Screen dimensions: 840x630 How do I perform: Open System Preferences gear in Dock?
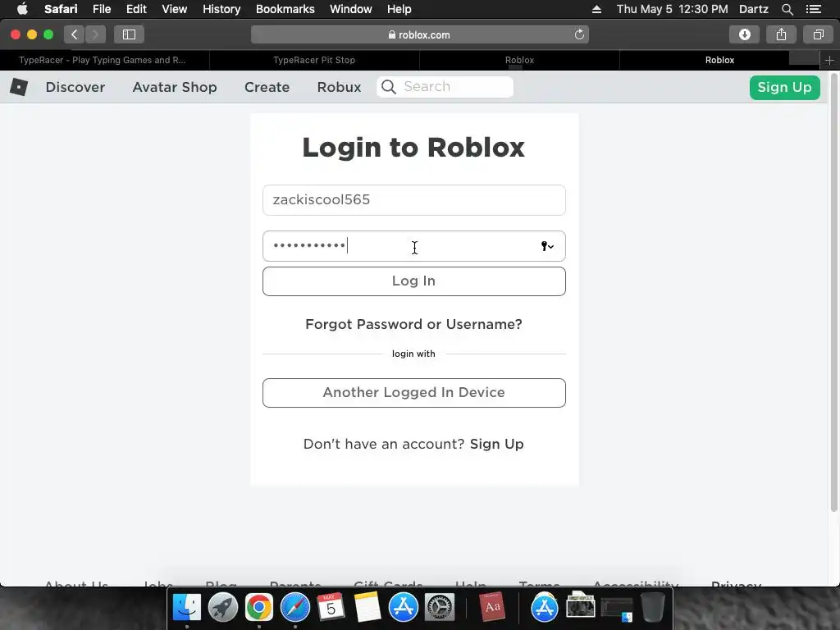tap(440, 607)
